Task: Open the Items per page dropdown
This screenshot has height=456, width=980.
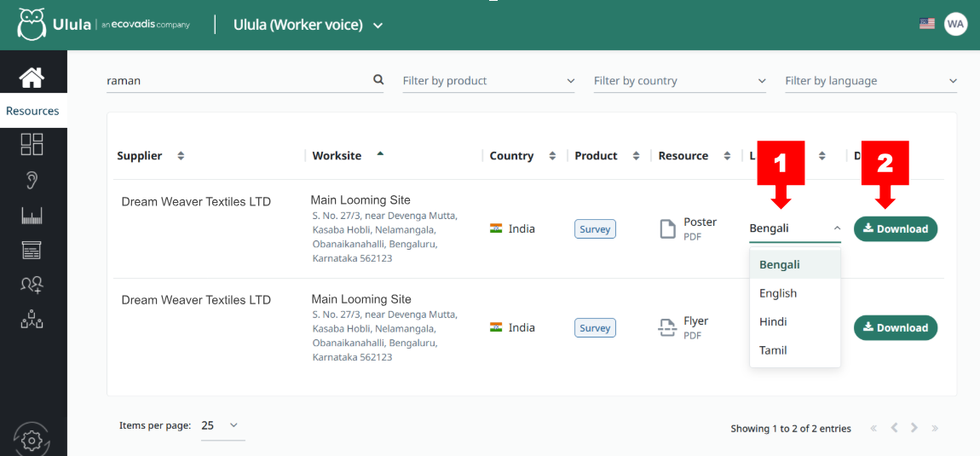Action: [x=222, y=426]
